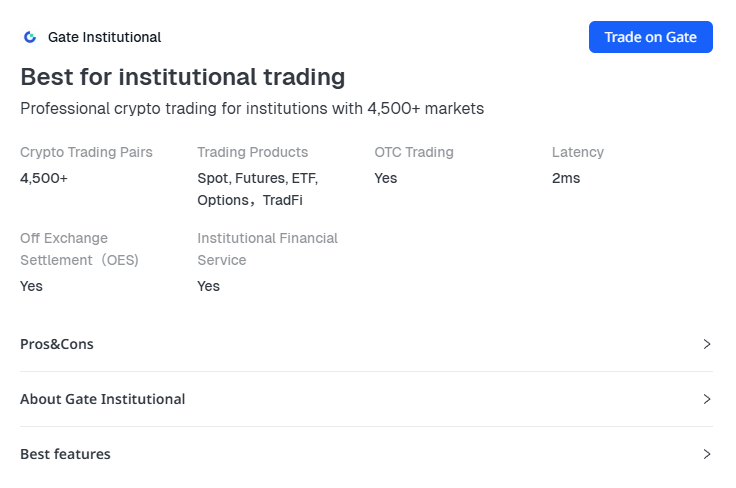Expand the Pros&Cons chevron arrow

point(707,344)
